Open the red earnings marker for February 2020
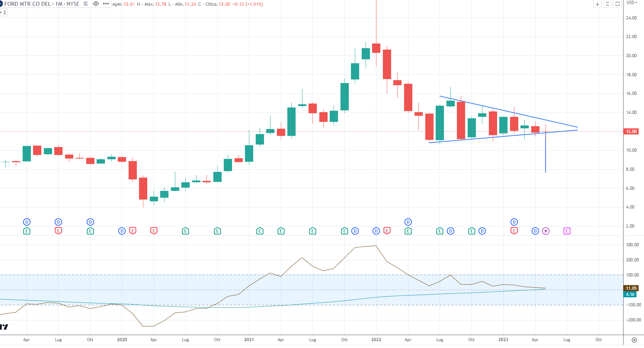644x348 pixels. click(133, 231)
